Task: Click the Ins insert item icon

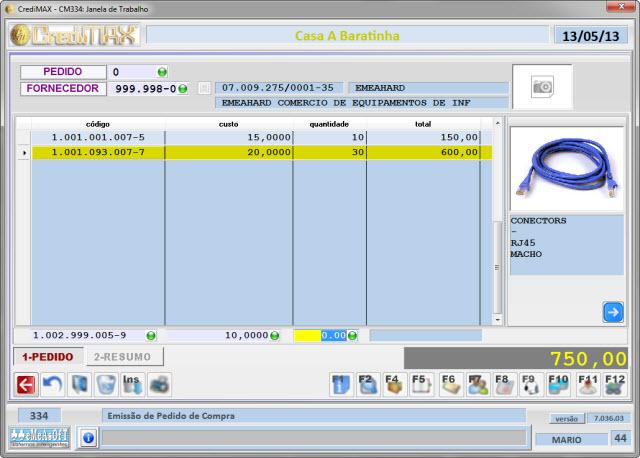Action: 132,384
